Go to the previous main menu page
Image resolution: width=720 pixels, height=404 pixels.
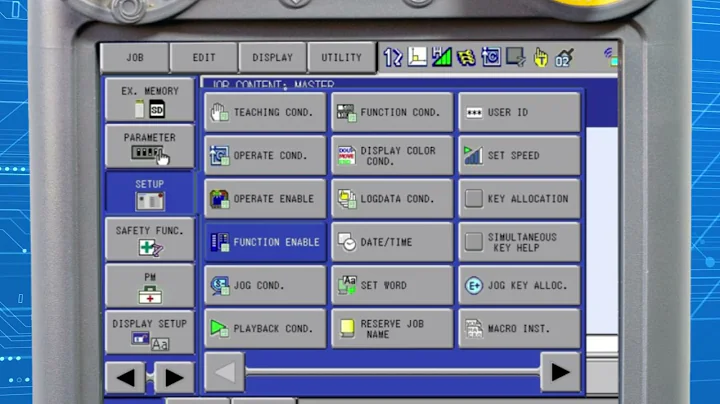click(125, 377)
